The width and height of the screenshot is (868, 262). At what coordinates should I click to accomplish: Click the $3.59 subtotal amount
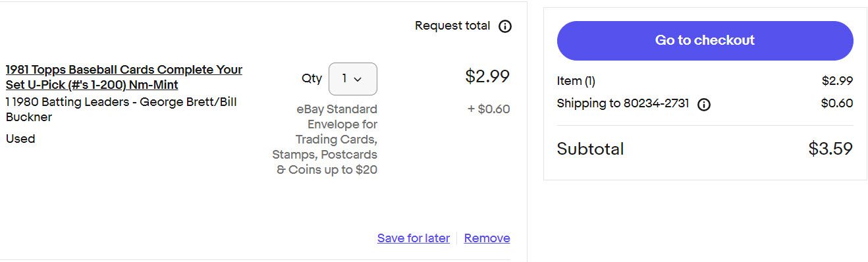830,149
